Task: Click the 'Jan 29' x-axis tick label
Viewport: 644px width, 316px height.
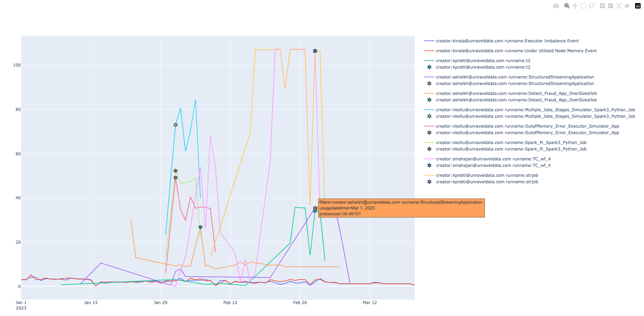Action: 160,303
